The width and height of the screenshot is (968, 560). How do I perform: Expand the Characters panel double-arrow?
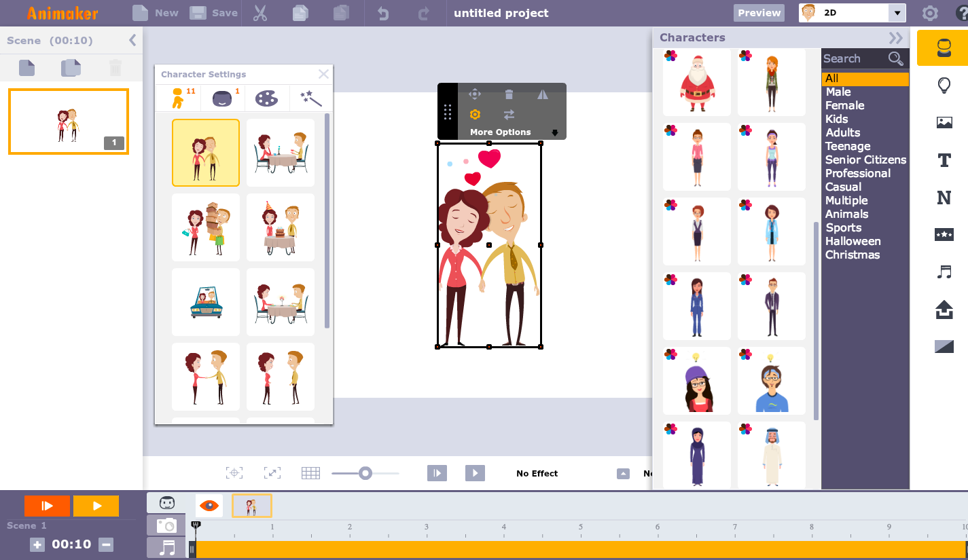click(895, 37)
